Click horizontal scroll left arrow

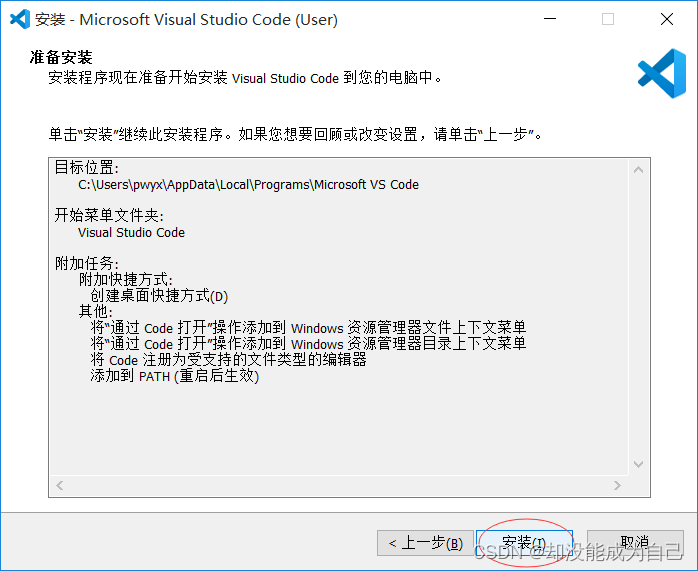[60, 485]
